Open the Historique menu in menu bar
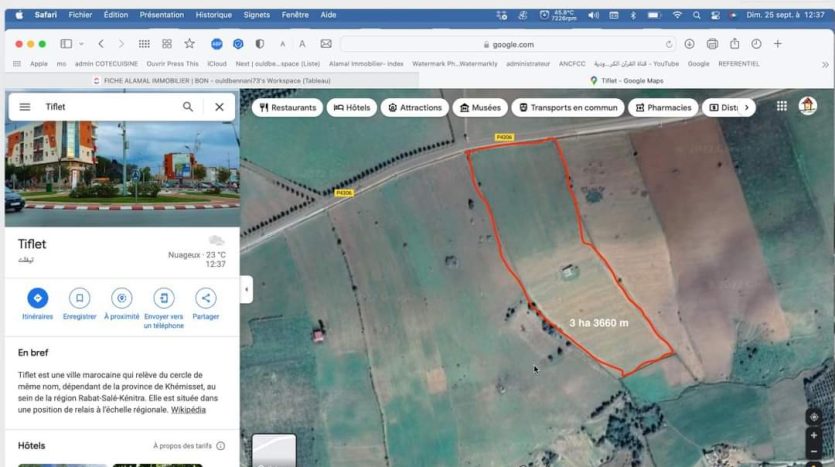 [213, 15]
